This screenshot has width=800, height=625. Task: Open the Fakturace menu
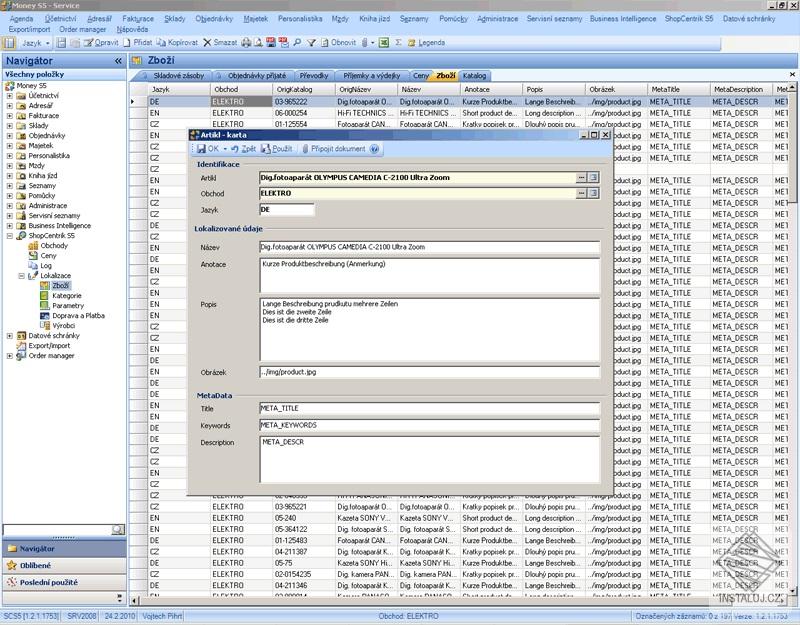click(x=138, y=19)
